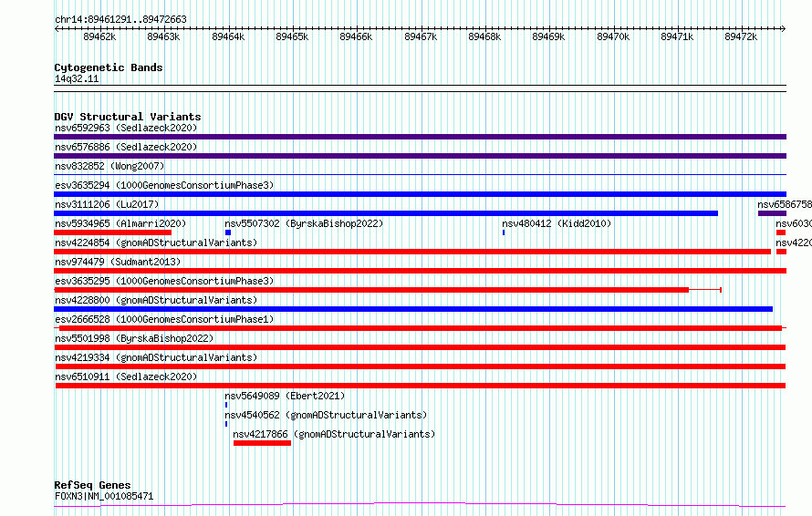Click nsv4217866 (gnomADStructuralVariants) label
812x516 pixels.
coord(334,434)
